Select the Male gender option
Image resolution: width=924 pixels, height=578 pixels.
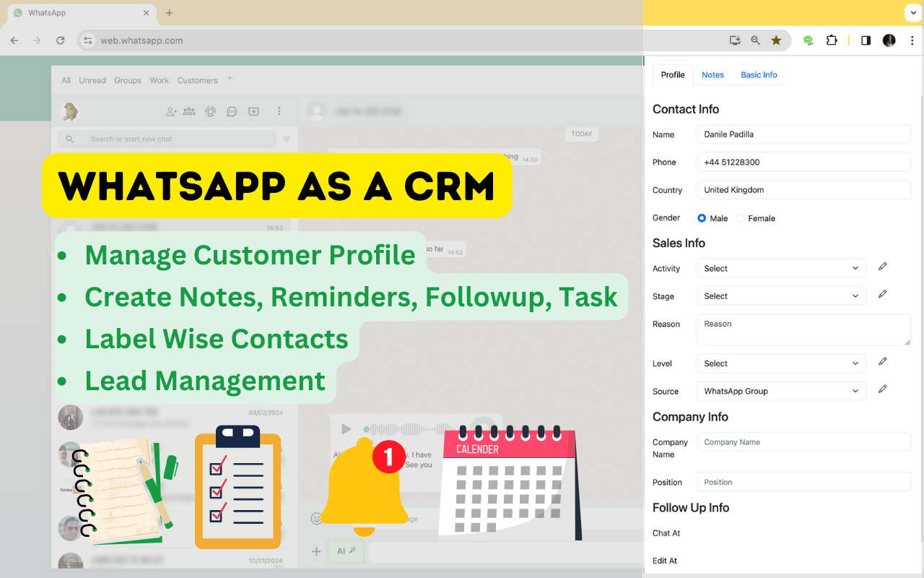[702, 218]
